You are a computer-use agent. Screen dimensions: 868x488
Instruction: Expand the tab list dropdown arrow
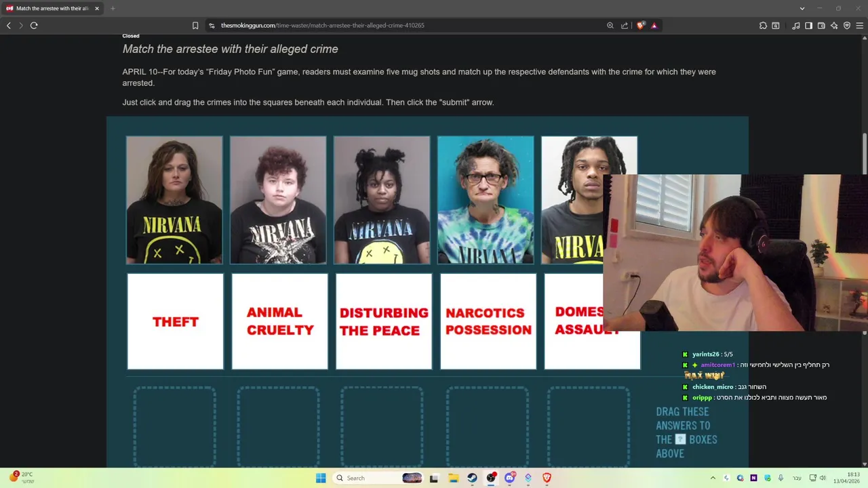(x=802, y=8)
